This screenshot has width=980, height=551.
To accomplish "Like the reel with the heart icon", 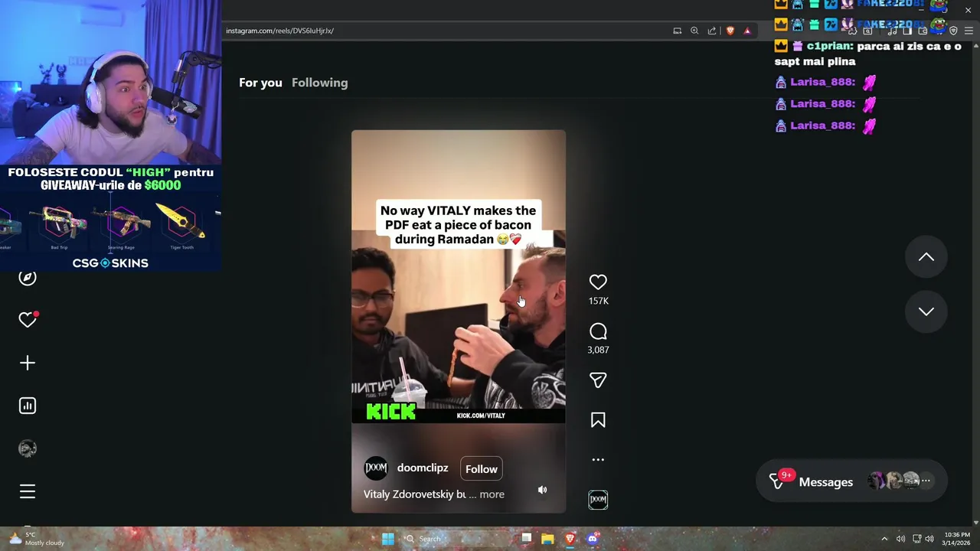I will point(598,282).
